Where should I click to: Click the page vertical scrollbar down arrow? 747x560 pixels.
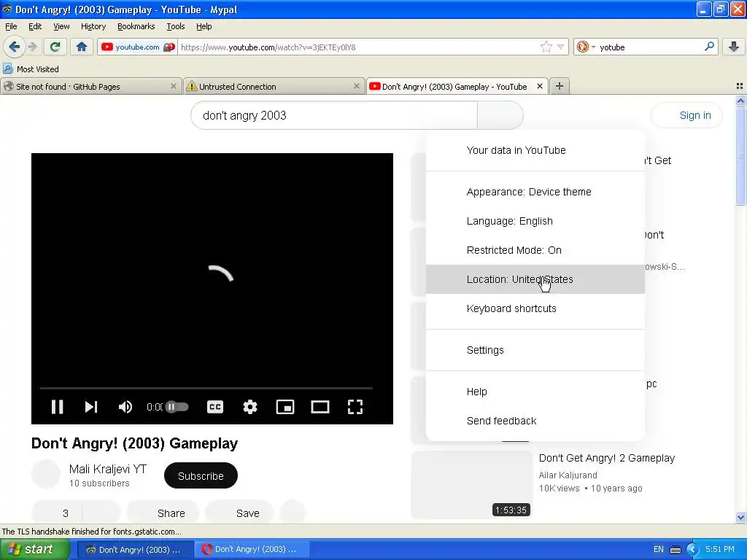pos(740,517)
